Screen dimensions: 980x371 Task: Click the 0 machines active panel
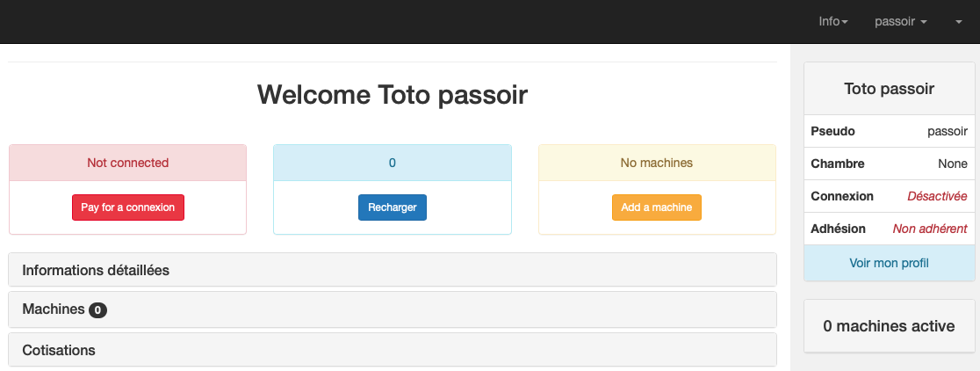pos(889,326)
